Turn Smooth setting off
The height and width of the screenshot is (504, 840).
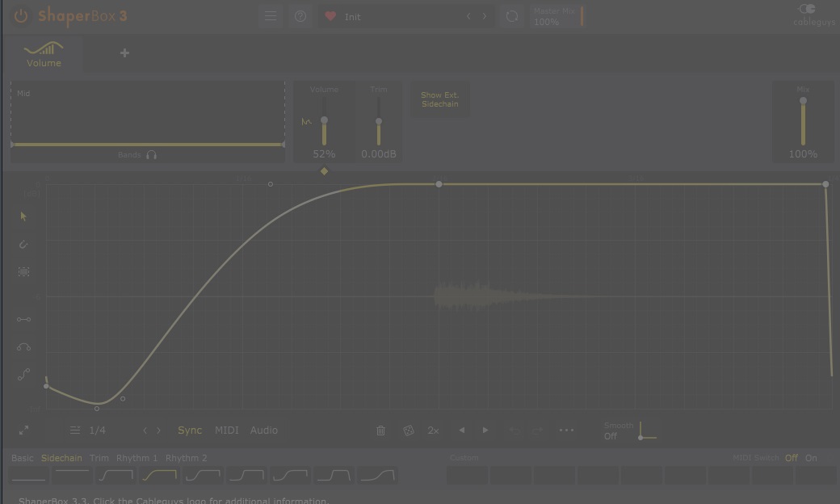click(x=611, y=436)
